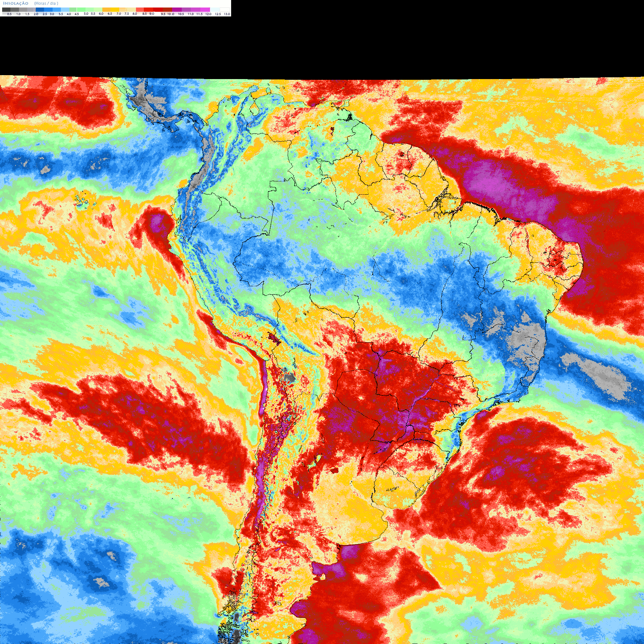
Task: Select the 8.5 legend value label
Action: [145, 14]
